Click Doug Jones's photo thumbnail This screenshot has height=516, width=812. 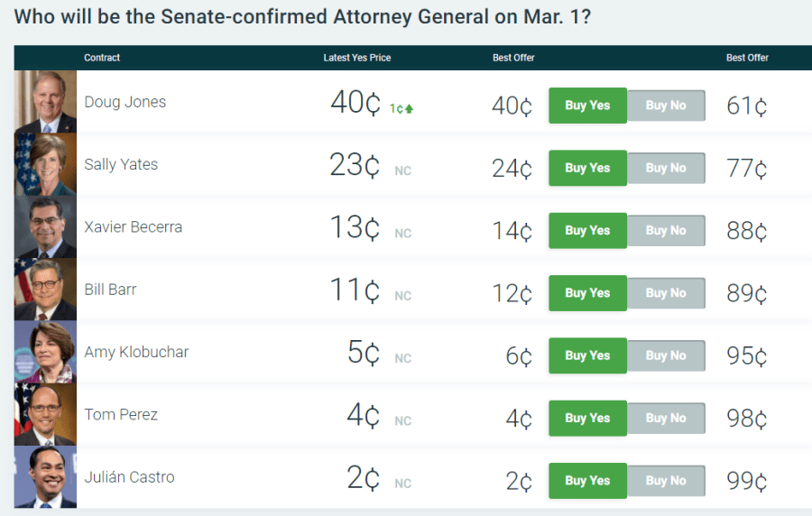(x=45, y=102)
